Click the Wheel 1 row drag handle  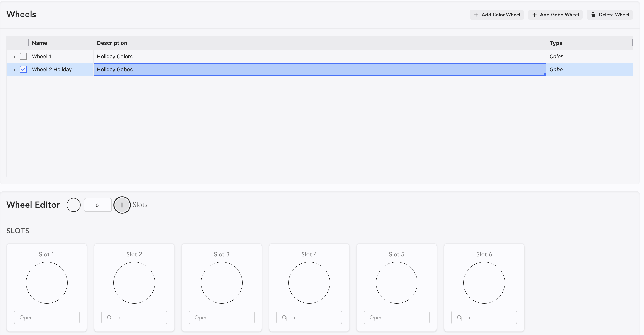click(14, 57)
